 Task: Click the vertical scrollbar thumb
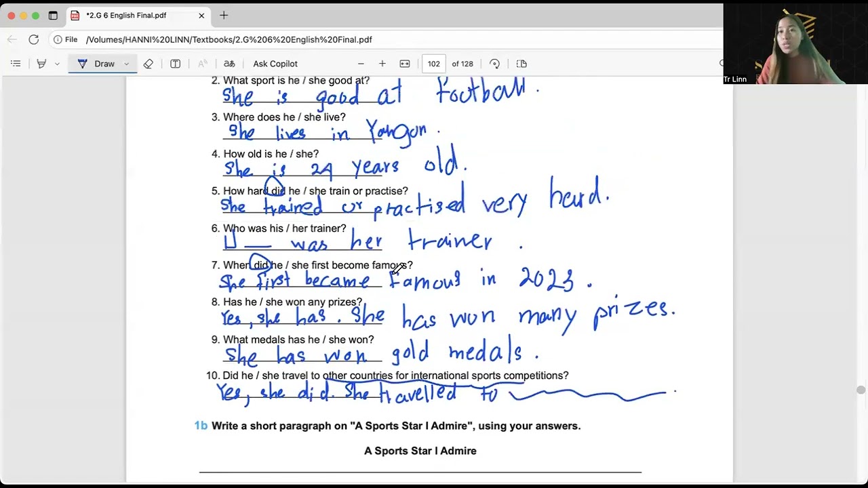tap(861, 390)
